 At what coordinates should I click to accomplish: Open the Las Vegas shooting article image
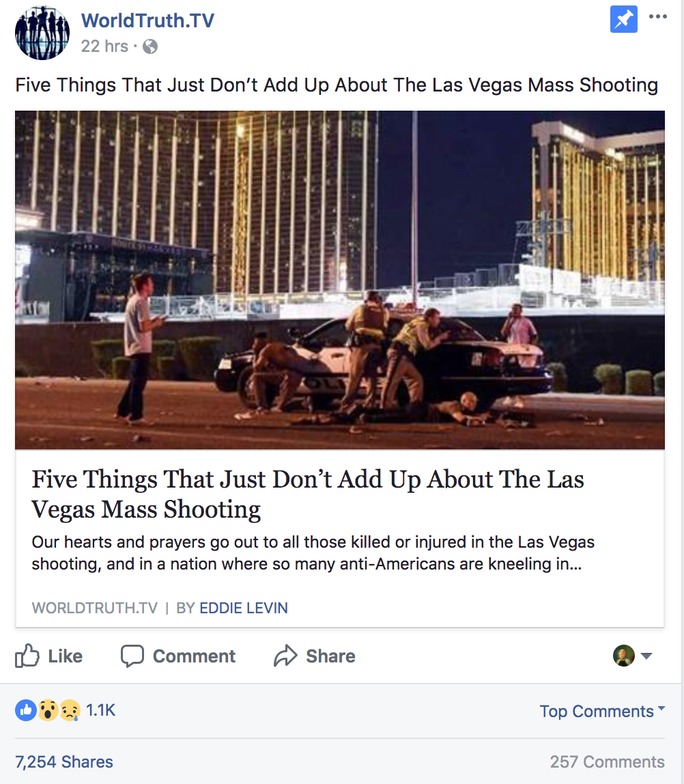(x=340, y=280)
